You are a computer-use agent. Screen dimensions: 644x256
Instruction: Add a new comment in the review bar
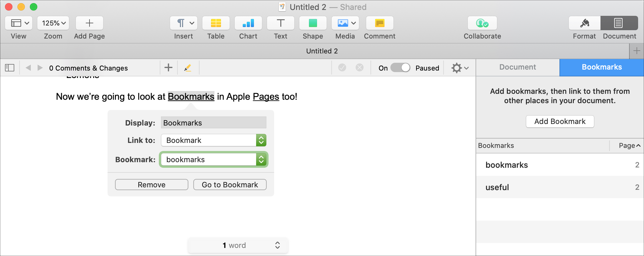coord(168,68)
